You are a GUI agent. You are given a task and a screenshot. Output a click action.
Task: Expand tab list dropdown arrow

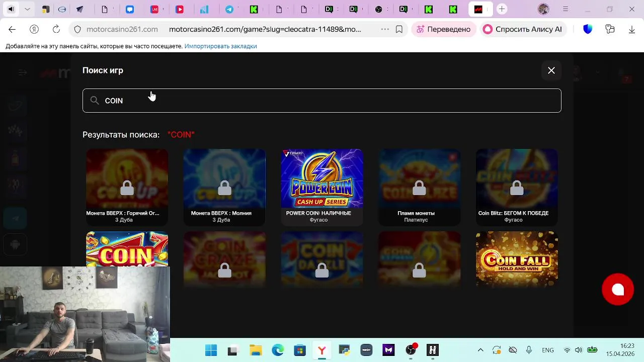click(x=27, y=9)
